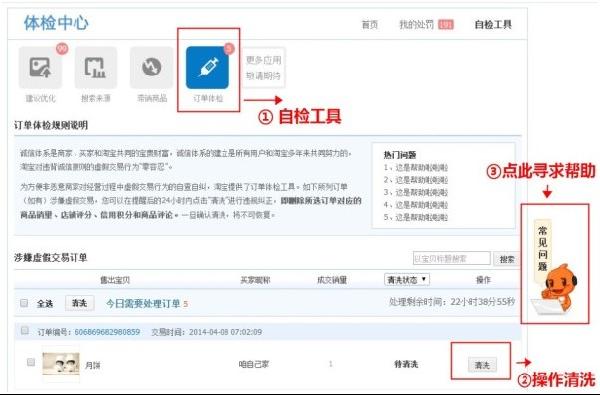Focus the 以宝贝标题搜索 input field
The height and width of the screenshot is (395, 600).
tap(452, 259)
